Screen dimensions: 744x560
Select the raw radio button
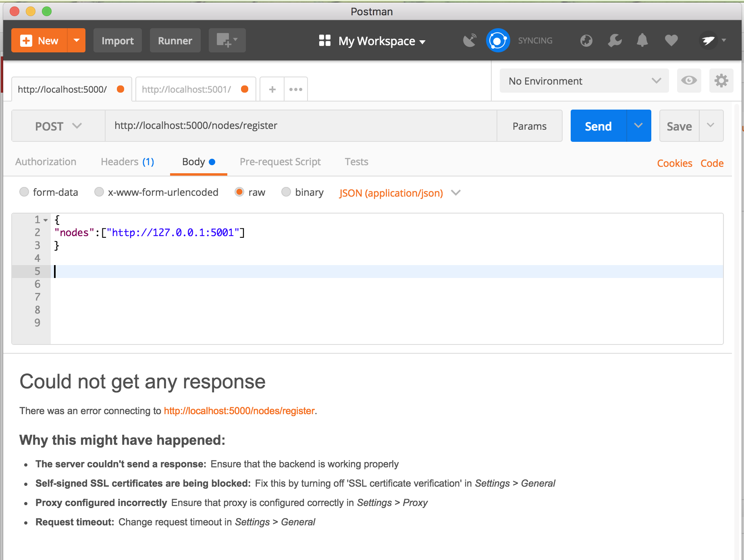239,192
